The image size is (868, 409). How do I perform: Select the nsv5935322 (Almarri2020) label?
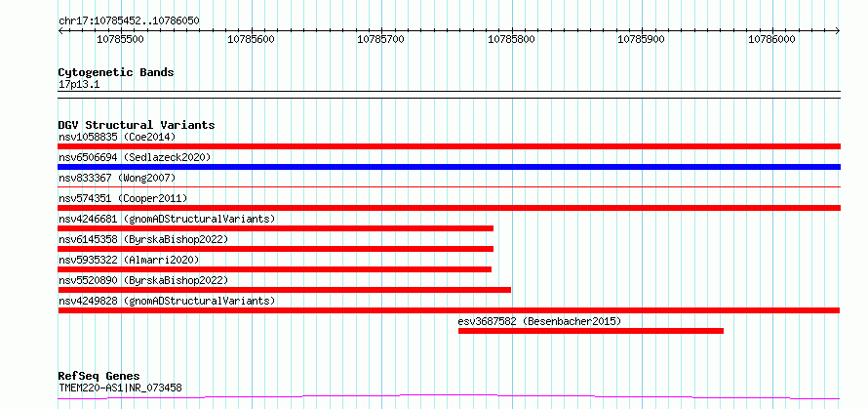point(129,260)
